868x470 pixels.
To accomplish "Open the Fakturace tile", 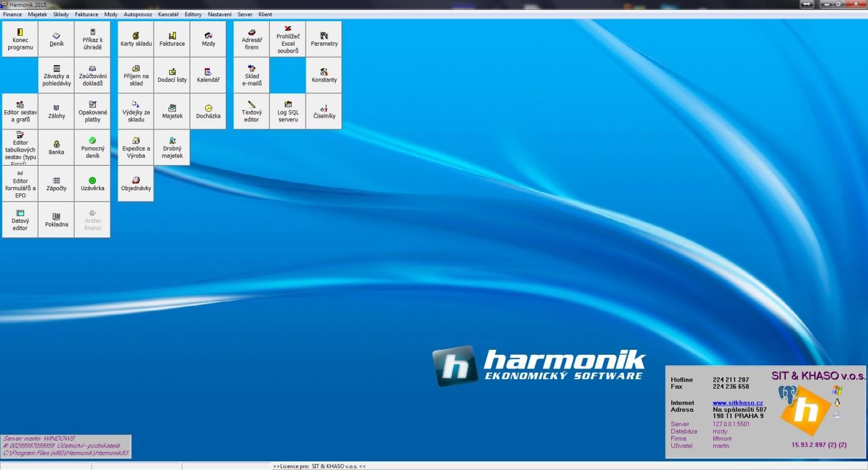I will pos(172,39).
